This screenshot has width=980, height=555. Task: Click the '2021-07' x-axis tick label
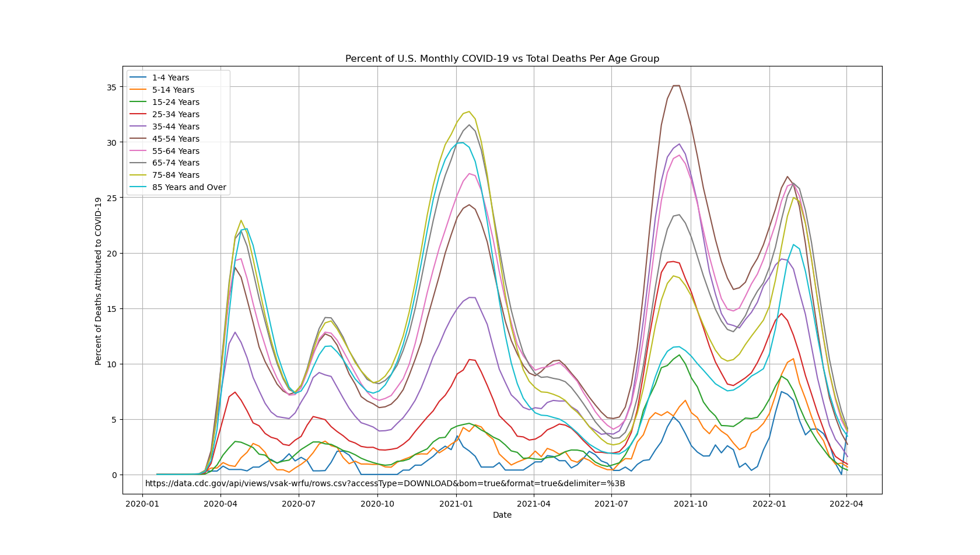[x=611, y=504]
